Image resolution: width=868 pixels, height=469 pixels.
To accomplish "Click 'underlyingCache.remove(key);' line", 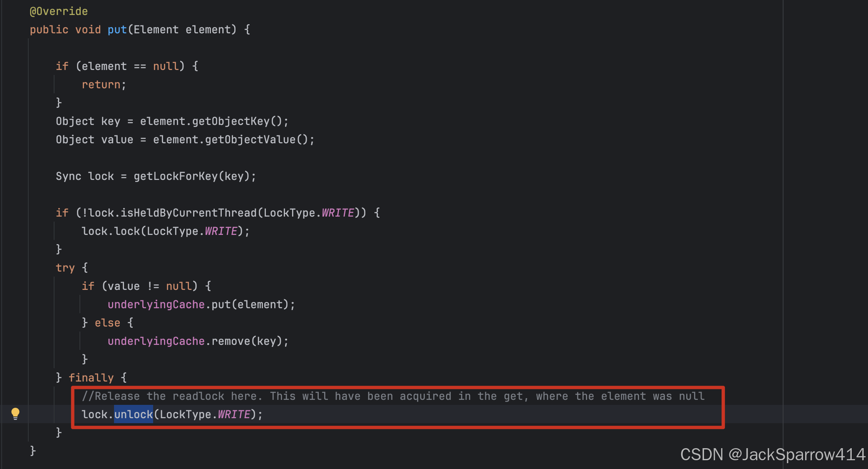I will coord(198,341).
